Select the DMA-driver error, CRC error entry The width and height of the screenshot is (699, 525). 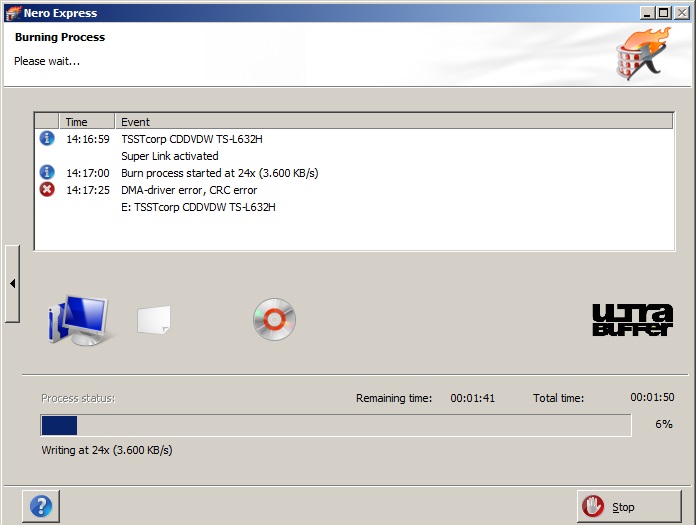(189, 190)
